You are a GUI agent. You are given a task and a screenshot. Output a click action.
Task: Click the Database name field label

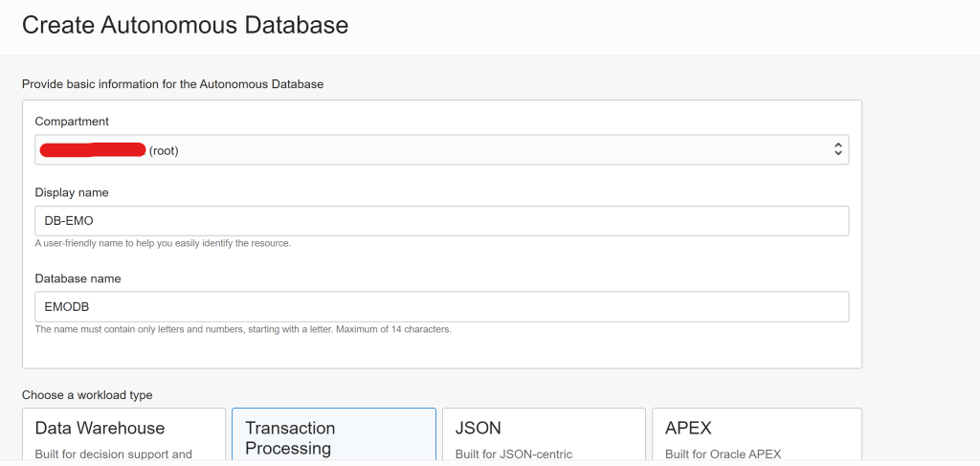(x=78, y=278)
